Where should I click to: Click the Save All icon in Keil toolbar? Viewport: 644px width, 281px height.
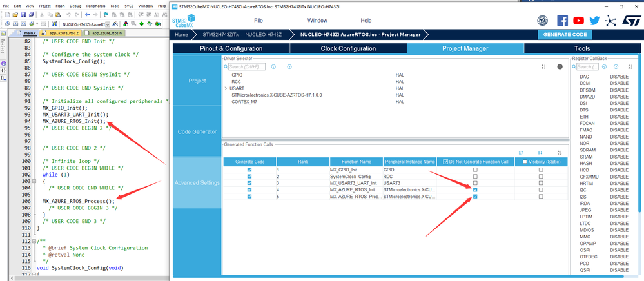point(31,14)
